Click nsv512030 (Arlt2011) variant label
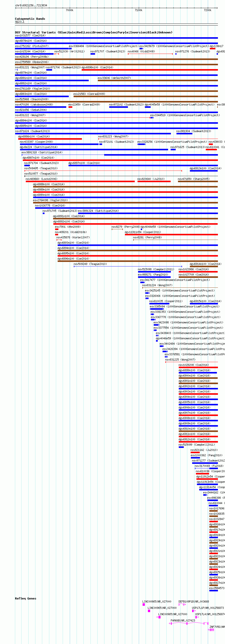The width and height of the screenshot is (225, 644). [70, 51]
